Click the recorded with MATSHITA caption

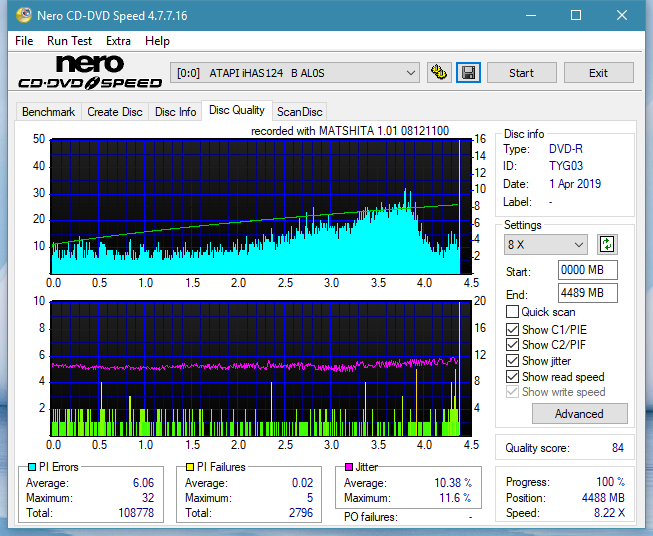click(x=350, y=131)
